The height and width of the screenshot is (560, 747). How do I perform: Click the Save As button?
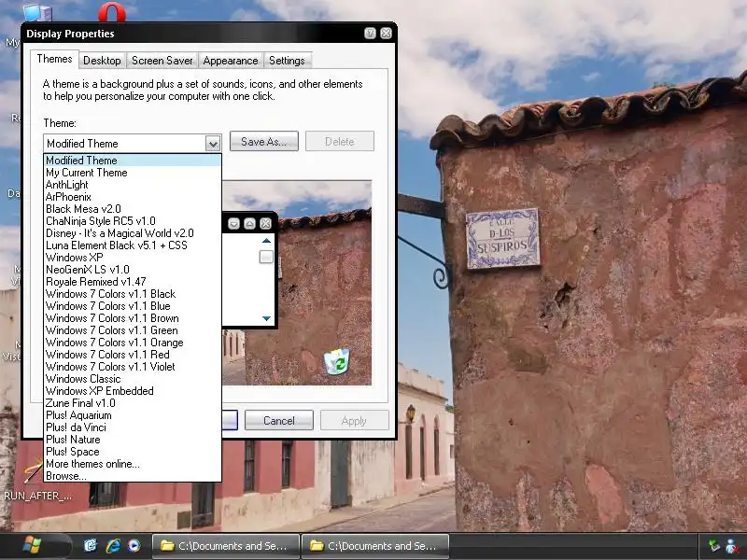[x=264, y=142]
